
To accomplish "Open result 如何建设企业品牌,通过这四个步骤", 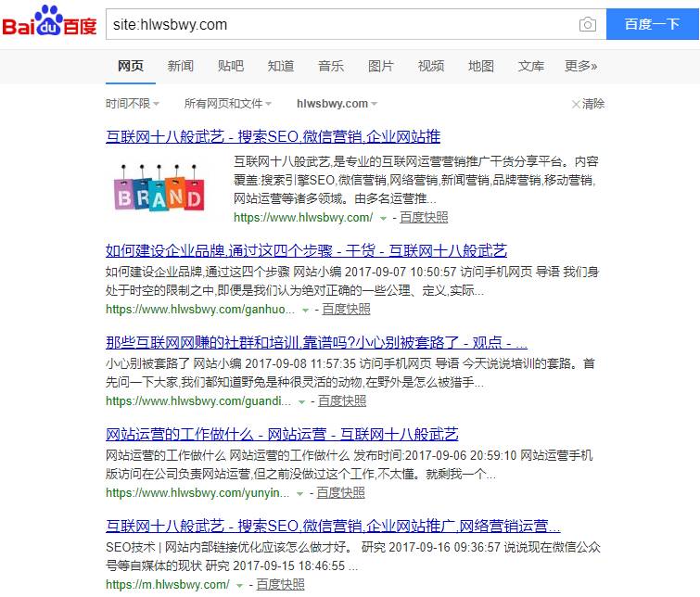I will [x=306, y=250].
